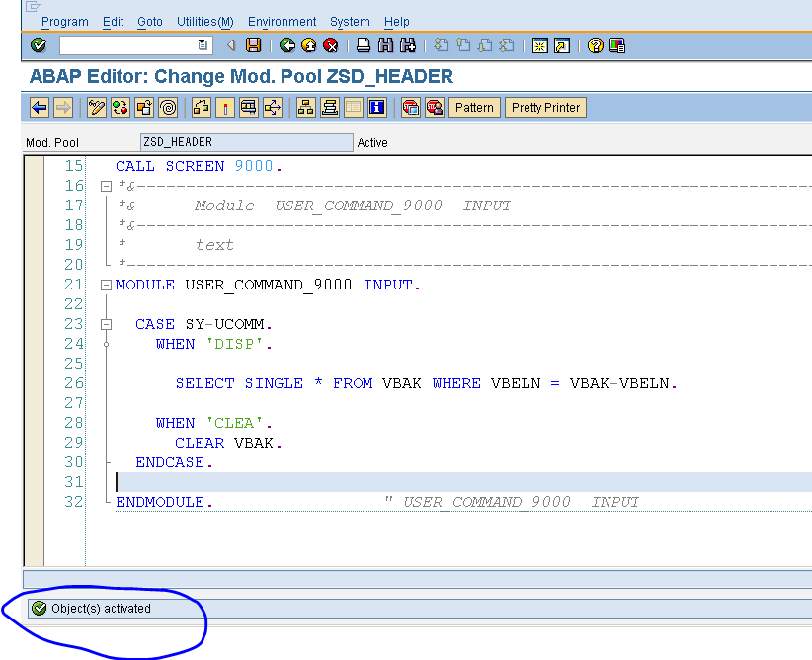Open the command field dropdown arrow
The image size is (812, 660).
tap(203, 44)
